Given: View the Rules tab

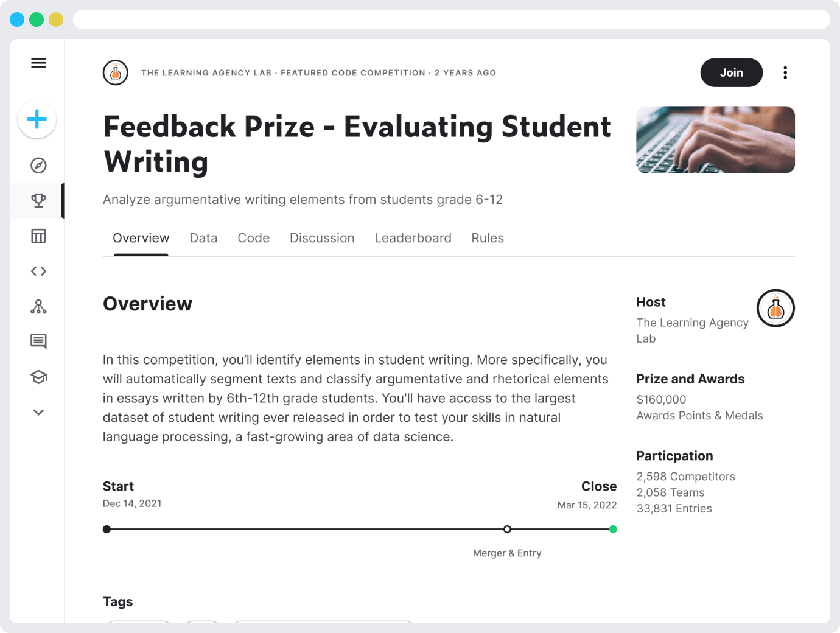Looking at the screenshot, I should 487,238.
